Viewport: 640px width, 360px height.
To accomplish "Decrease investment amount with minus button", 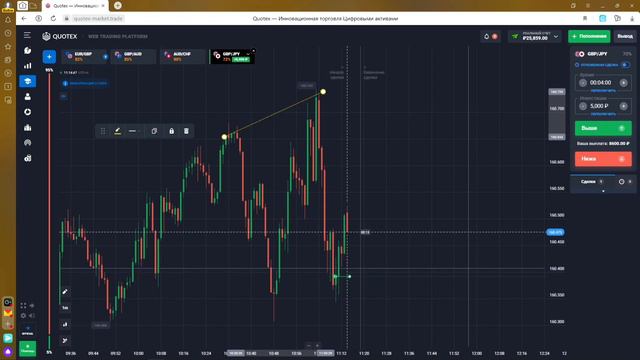I will tap(582, 106).
